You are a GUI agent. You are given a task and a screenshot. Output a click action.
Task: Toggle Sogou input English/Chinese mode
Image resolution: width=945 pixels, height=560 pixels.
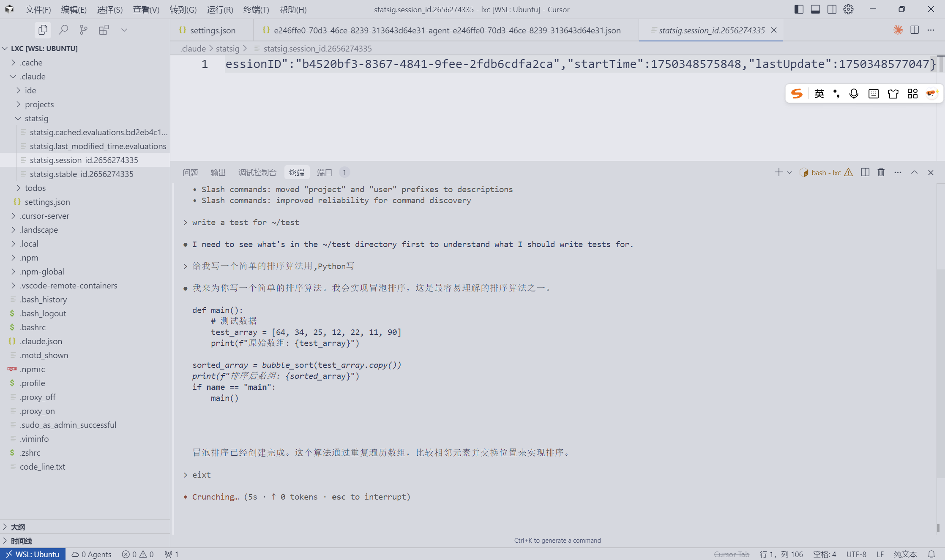click(x=819, y=94)
